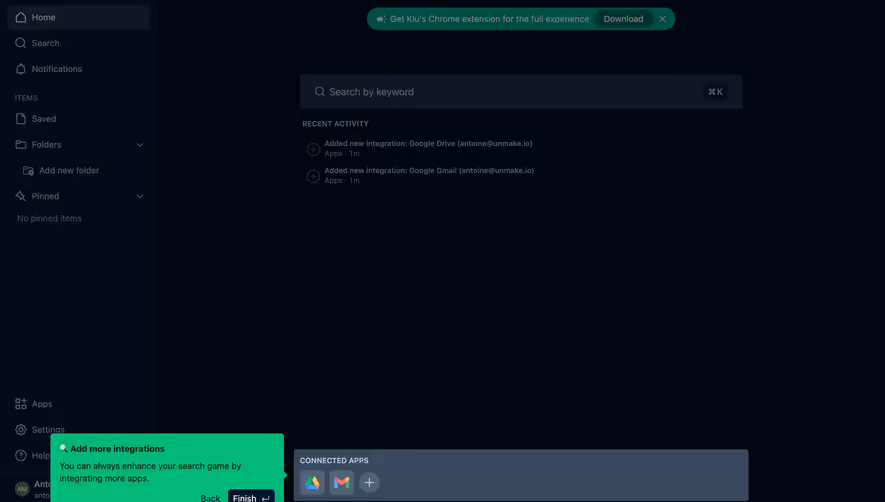Collapse the Folders section chevron

coord(140,145)
